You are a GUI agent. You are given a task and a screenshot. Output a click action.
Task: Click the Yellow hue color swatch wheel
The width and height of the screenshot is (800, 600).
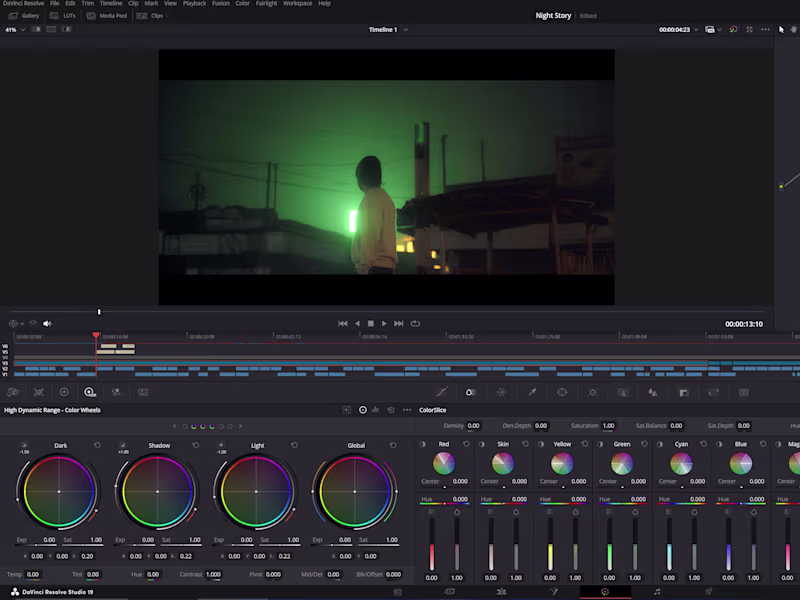coord(562,463)
